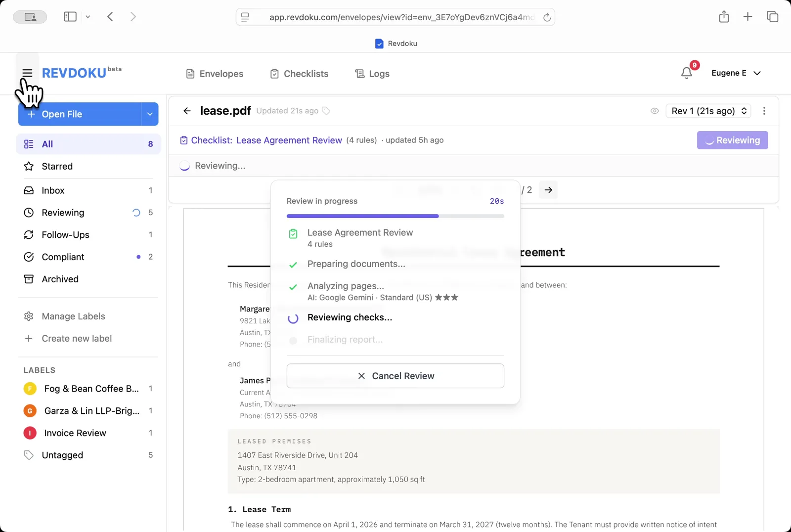This screenshot has width=791, height=532.
Task: Open Manage Labels settings
Action: tap(73, 316)
